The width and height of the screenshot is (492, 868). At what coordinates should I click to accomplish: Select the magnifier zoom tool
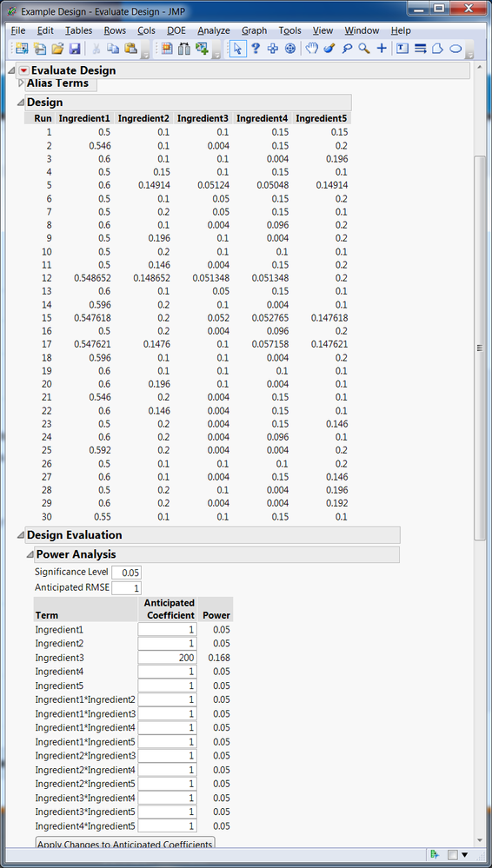click(364, 48)
